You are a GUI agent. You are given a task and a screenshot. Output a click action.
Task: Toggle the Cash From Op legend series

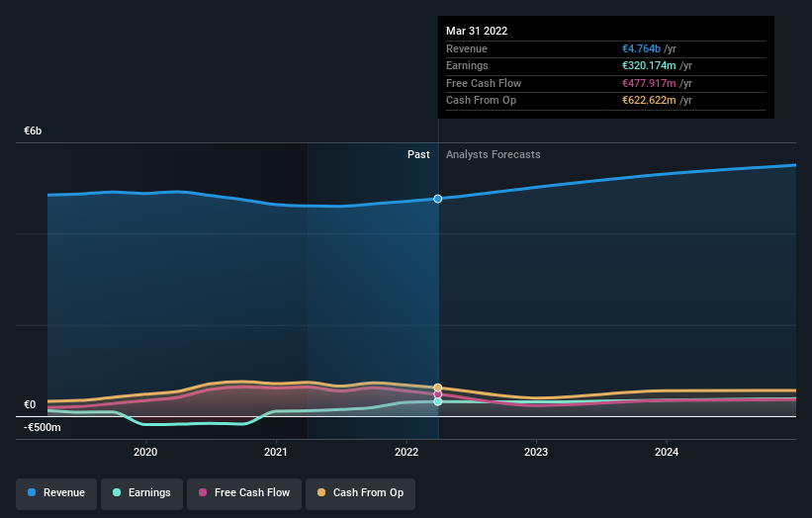click(360, 493)
